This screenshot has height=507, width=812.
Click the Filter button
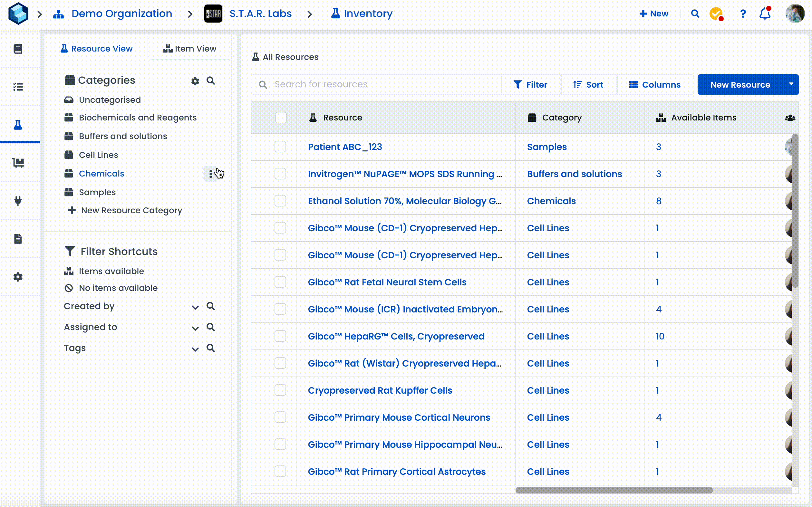[530, 84]
